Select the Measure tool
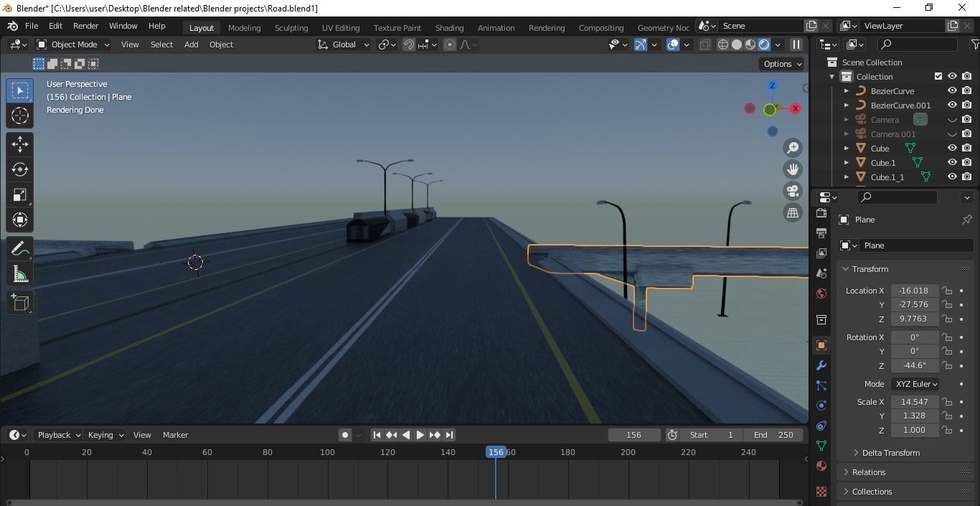The width and height of the screenshot is (980, 506). click(20, 274)
